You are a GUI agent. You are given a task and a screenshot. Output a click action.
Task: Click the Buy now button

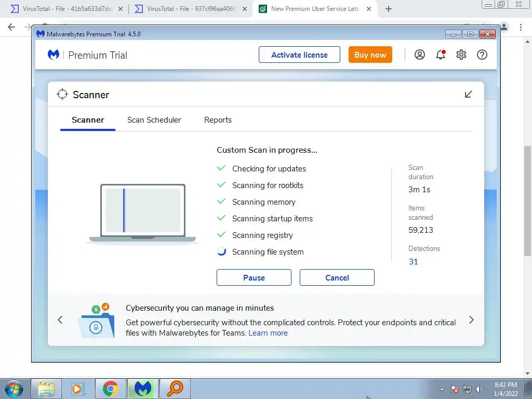tap(370, 55)
